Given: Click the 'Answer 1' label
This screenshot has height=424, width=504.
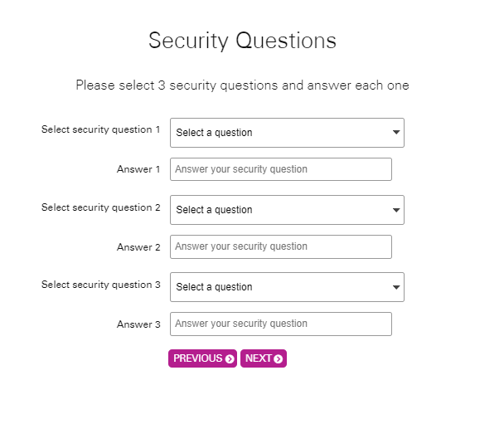Looking at the screenshot, I should [138, 169].
